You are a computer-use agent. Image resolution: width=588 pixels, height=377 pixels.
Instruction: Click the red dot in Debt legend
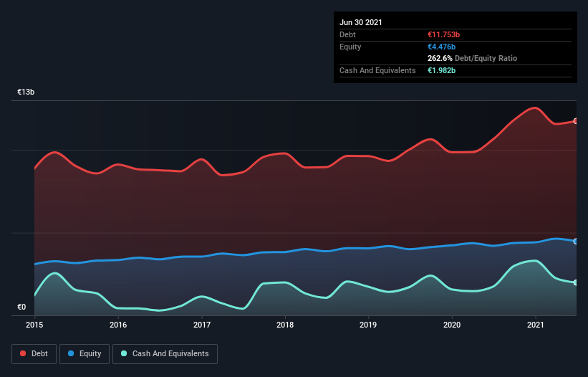(23, 353)
